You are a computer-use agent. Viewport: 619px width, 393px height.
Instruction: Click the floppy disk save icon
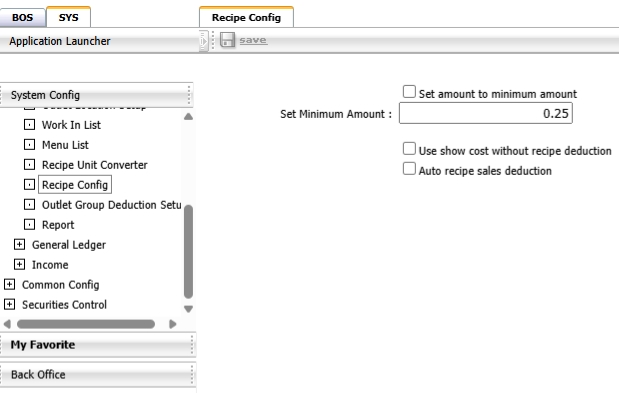tap(227, 40)
